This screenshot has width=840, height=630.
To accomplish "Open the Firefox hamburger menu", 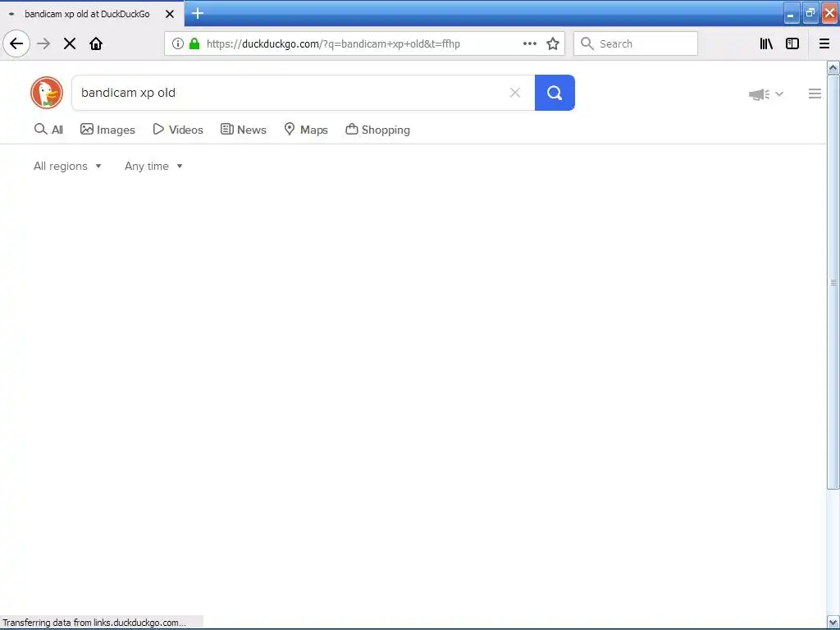I will (824, 43).
